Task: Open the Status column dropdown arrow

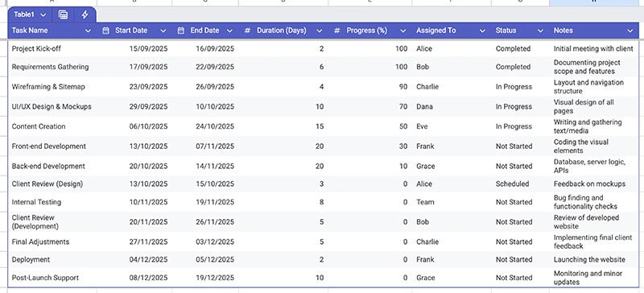Action: 540,31
